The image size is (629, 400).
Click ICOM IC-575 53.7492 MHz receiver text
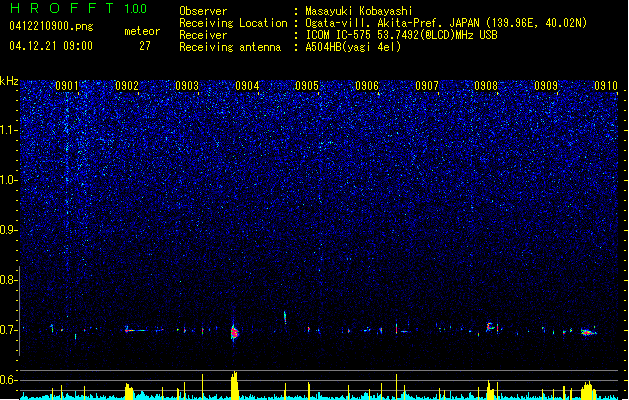click(401, 35)
